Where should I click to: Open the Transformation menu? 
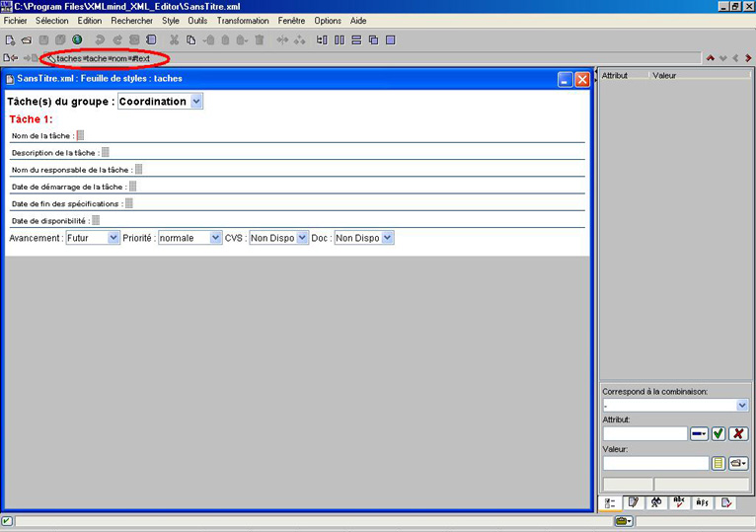(x=243, y=21)
